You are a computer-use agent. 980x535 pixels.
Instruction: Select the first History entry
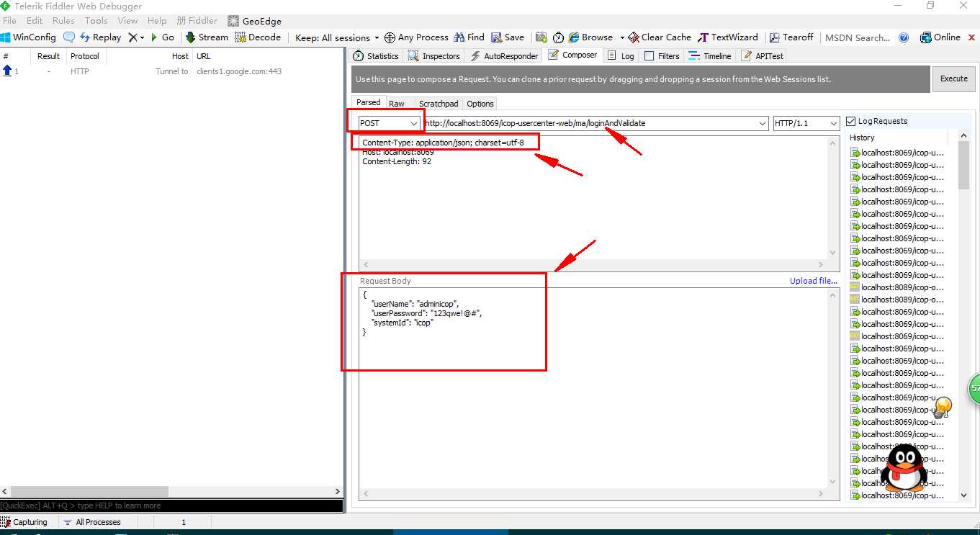coord(897,153)
